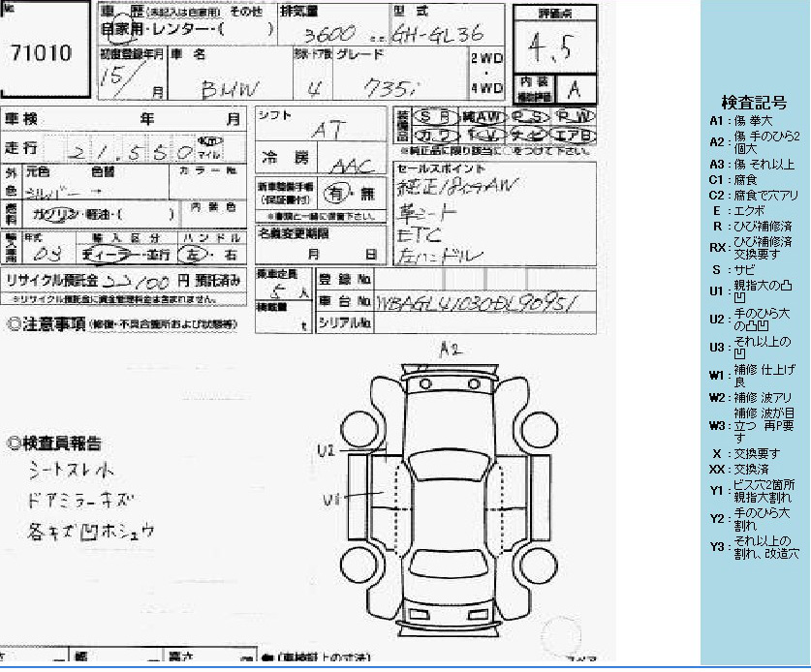Select the 車検 inspection expiry row
Screen dimensions: 811x672
[x=123, y=119]
